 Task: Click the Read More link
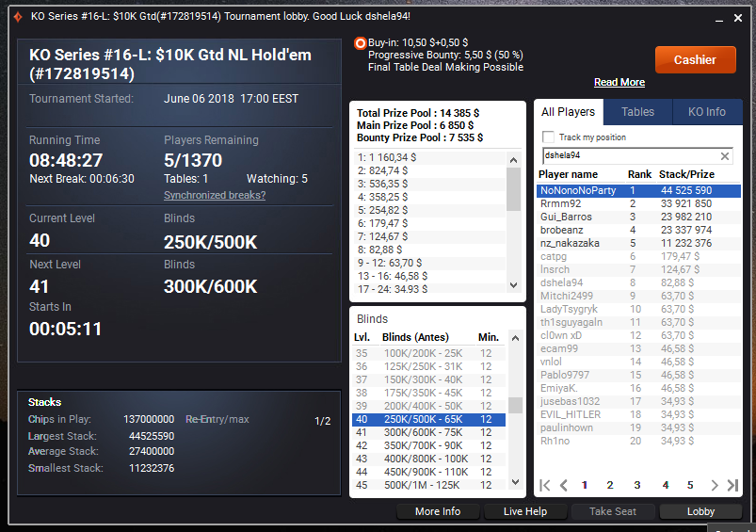pyautogui.click(x=619, y=82)
